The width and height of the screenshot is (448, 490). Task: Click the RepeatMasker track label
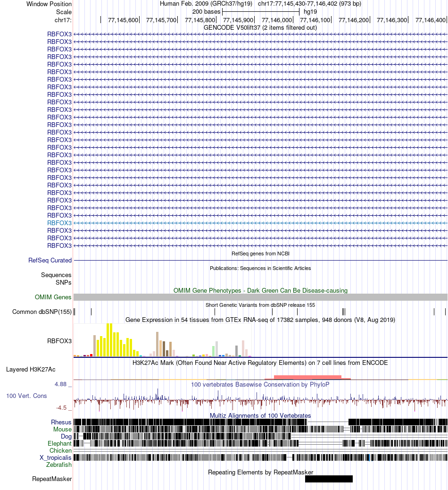[52, 479]
